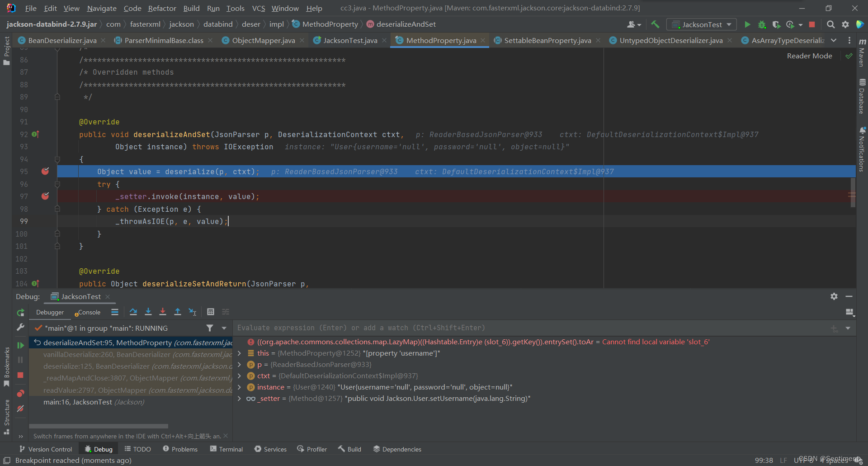Image resolution: width=868 pixels, height=466 pixels.
Task: Select vanillaDeserialize:260 stack frame
Action: coord(131,354)
